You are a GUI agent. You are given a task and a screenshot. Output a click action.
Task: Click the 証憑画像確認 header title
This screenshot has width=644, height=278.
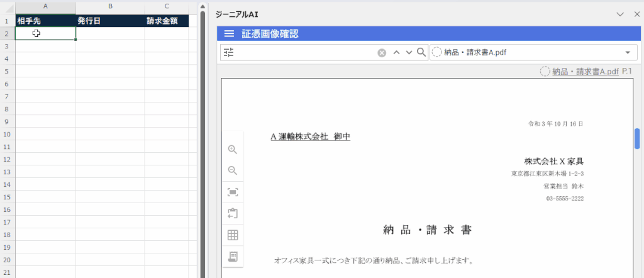[x=270, y=34]
